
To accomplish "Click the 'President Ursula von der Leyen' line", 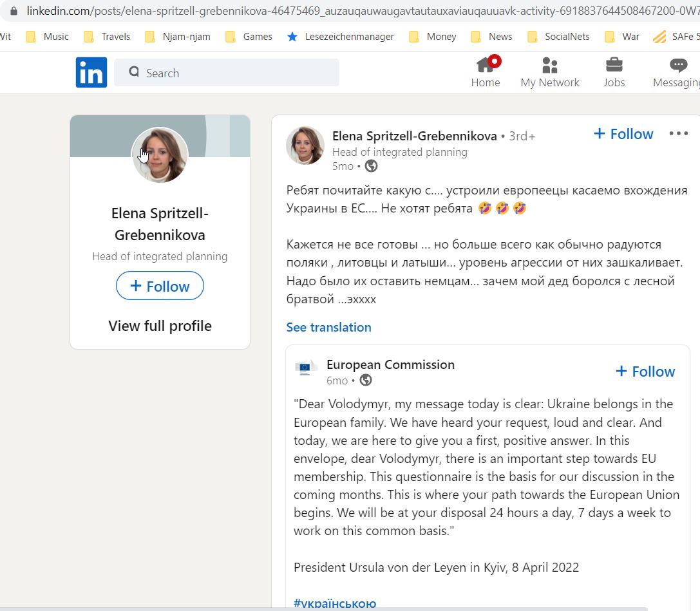I will coord(436,567).
